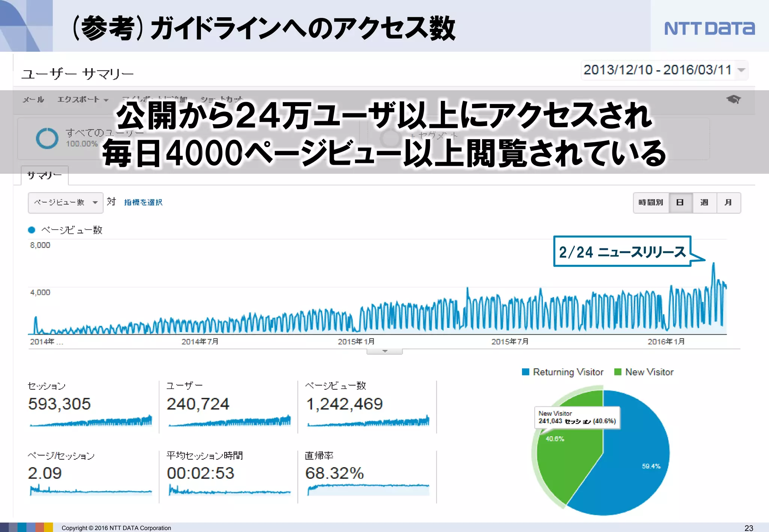Switch graph to 月 monthly view
Viewport: 769px width, 532px height.
coord(728,203)
